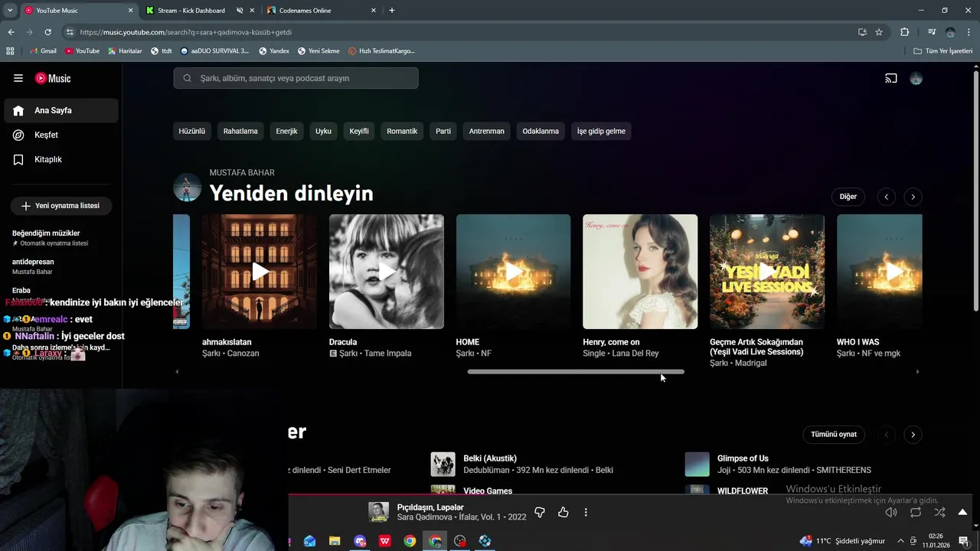Select the Parti mood chip
Screen dimensions: 980x551
[x=443, y=131]
